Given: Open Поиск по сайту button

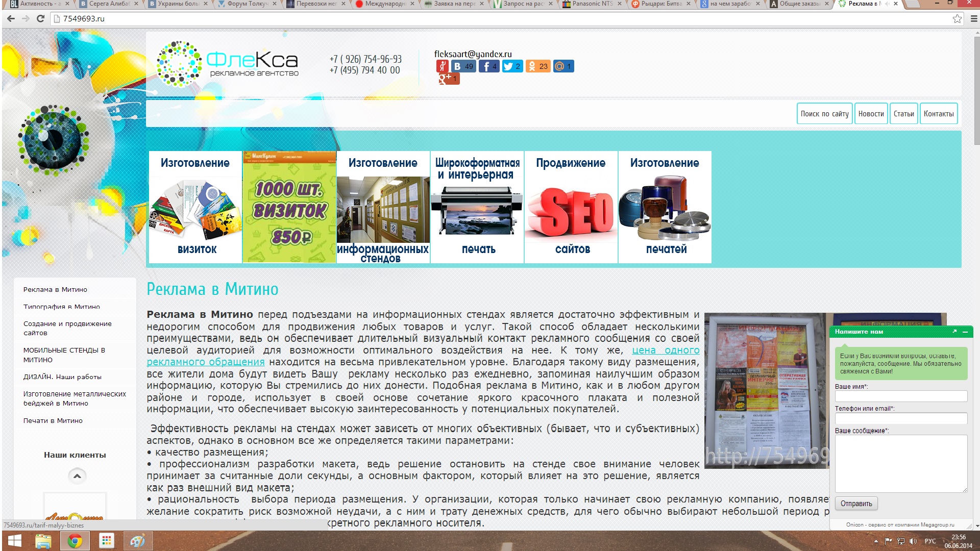Looking at the screenshot, I should pyautogui.click(x=824, y=114).
